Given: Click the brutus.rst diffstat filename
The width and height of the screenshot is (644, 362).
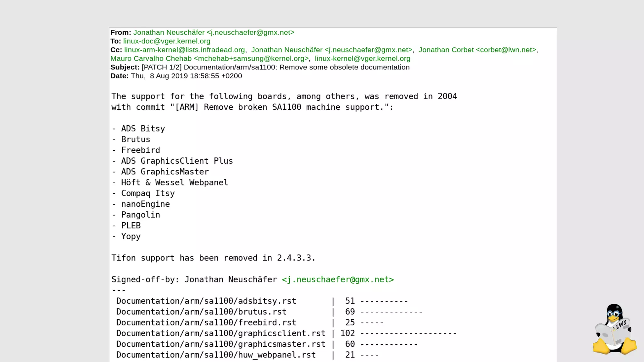Looking at the screenshot, I should click(201, 312).
